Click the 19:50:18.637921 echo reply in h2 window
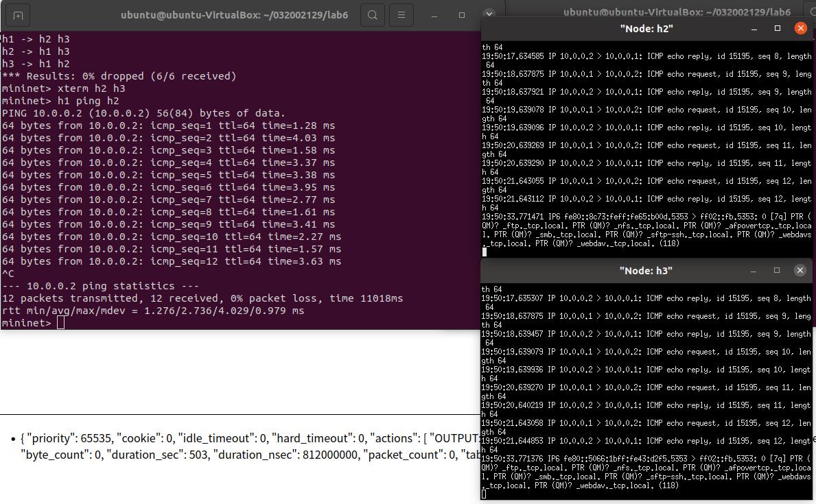816x504 pixels. tap(646, 96)
